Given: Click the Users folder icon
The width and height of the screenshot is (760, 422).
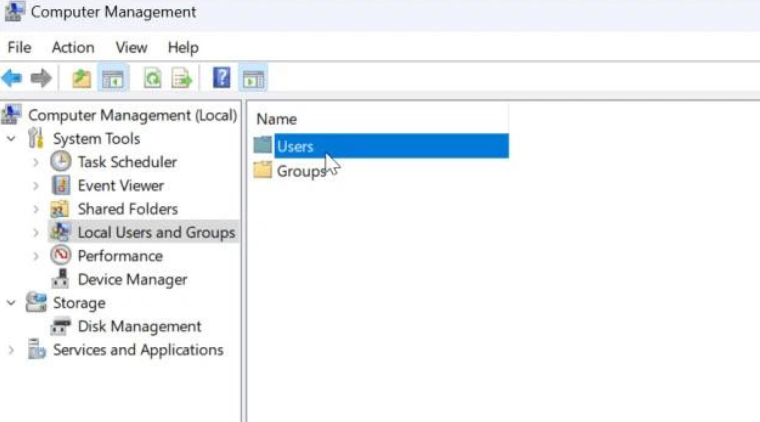Looking at the screenshot, I should [x=263, y=145].
